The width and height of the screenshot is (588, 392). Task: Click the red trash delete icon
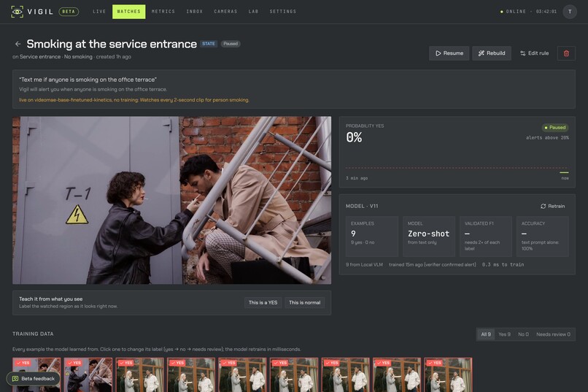(x=566, y=53)
